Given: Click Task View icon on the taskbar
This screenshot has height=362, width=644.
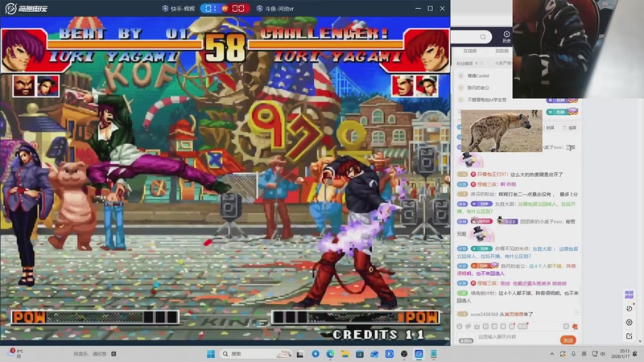Looking at the screenshot, I should pyautogui.click(x=300, y=354).
